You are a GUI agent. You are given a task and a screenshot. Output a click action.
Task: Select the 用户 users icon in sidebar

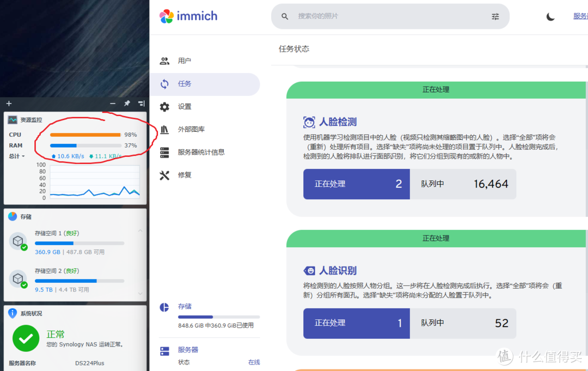[164, 60]
